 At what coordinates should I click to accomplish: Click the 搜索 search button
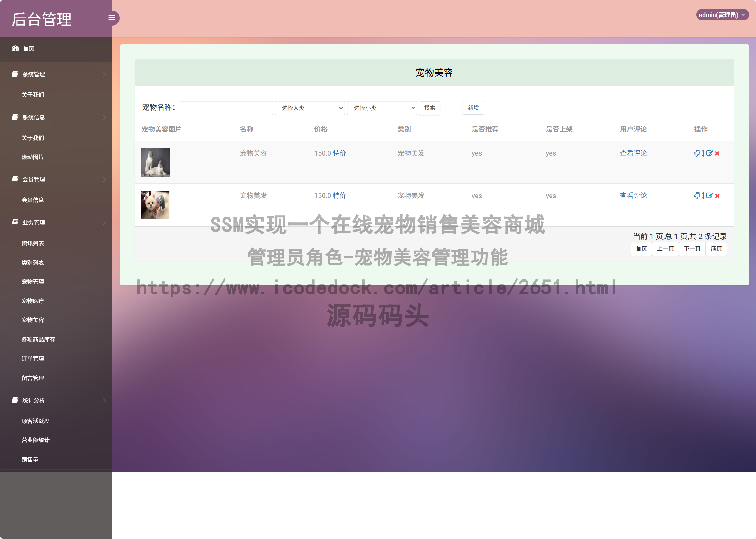tap(430, 108)
